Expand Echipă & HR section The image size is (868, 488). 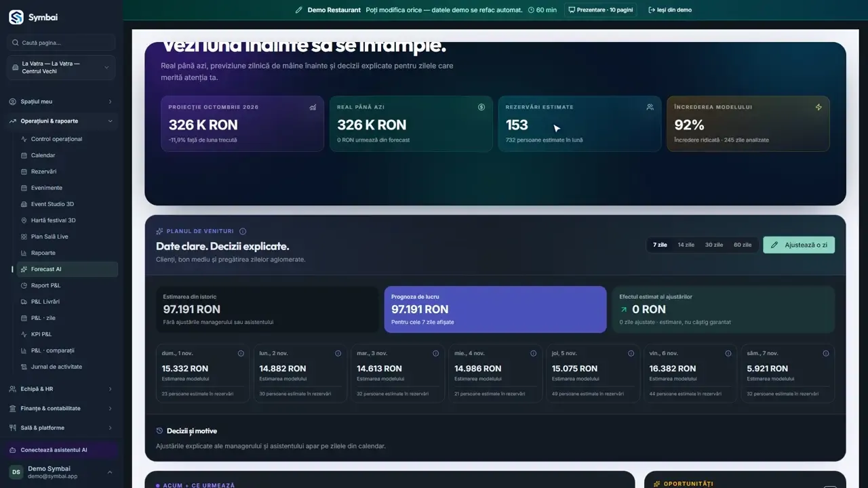pyautogui.click(x=61, y=389)
